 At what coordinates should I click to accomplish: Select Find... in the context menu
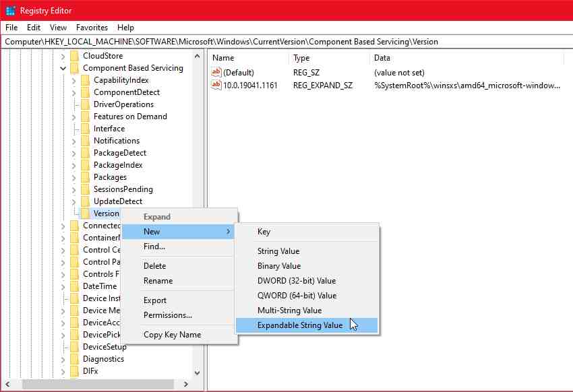[178, 247]
